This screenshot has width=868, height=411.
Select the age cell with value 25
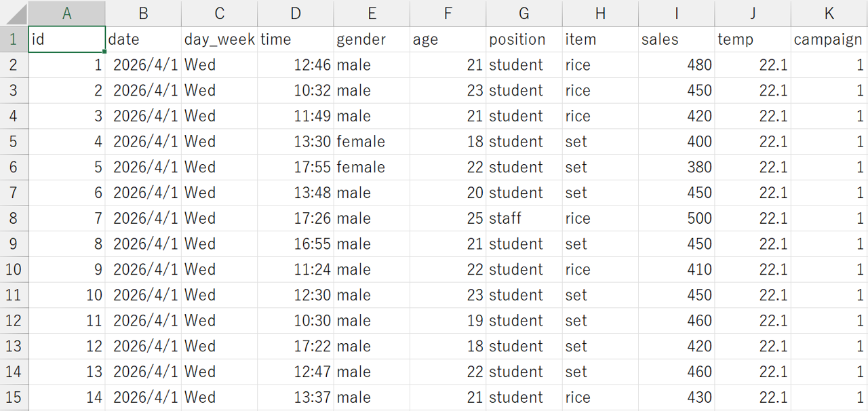tap(448, 218)
